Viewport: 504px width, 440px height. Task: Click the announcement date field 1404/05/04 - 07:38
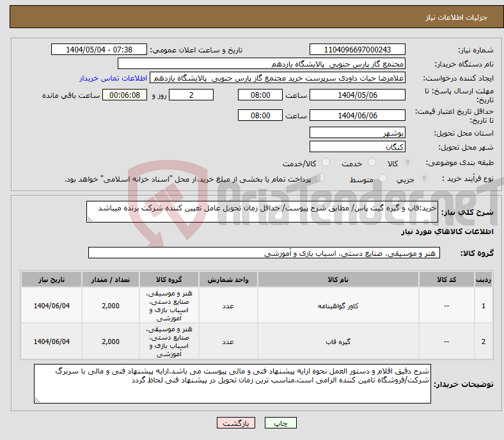[x=99, y=49]
